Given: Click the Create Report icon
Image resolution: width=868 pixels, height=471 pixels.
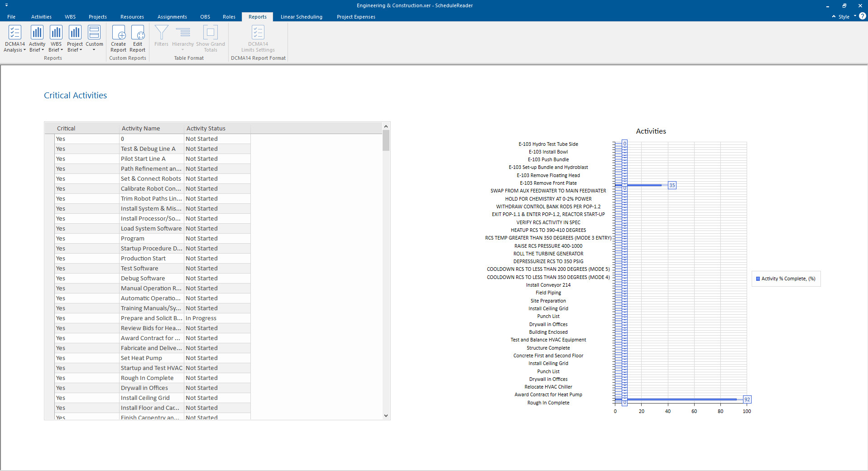Looking at the screenshot, I should coord(119,33).
